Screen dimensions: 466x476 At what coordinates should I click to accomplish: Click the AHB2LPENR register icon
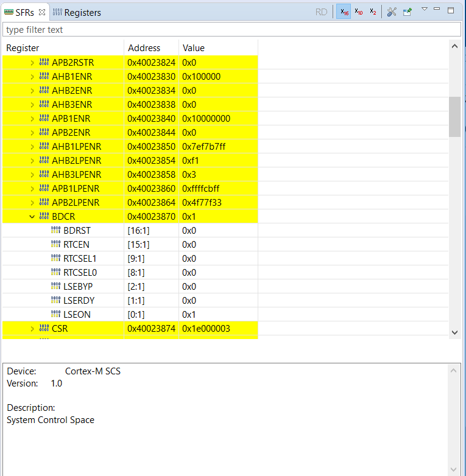(x=44, y=160)
